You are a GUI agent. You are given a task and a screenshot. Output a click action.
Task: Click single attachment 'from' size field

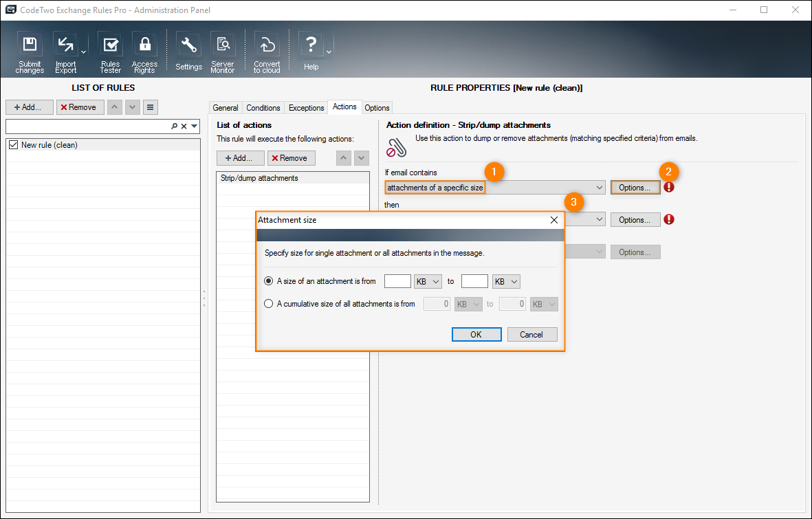click(397, 281)
